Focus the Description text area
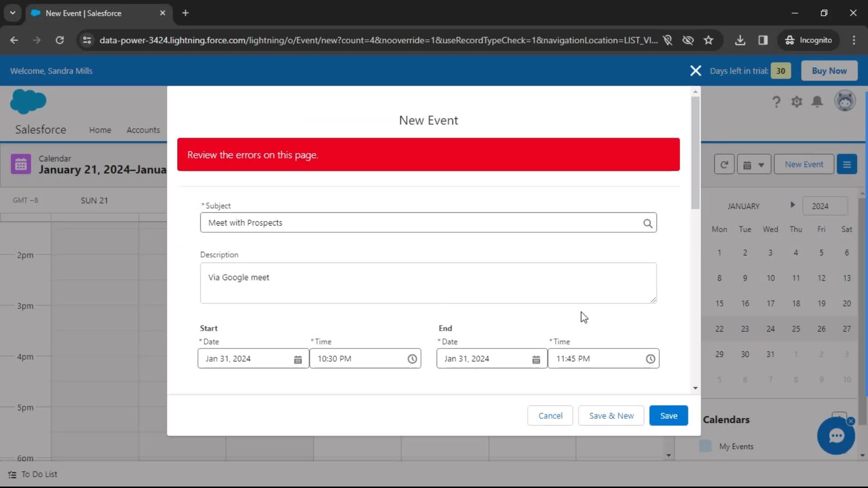Viewport: 868px width, 488px height. (x=429, y=283)
